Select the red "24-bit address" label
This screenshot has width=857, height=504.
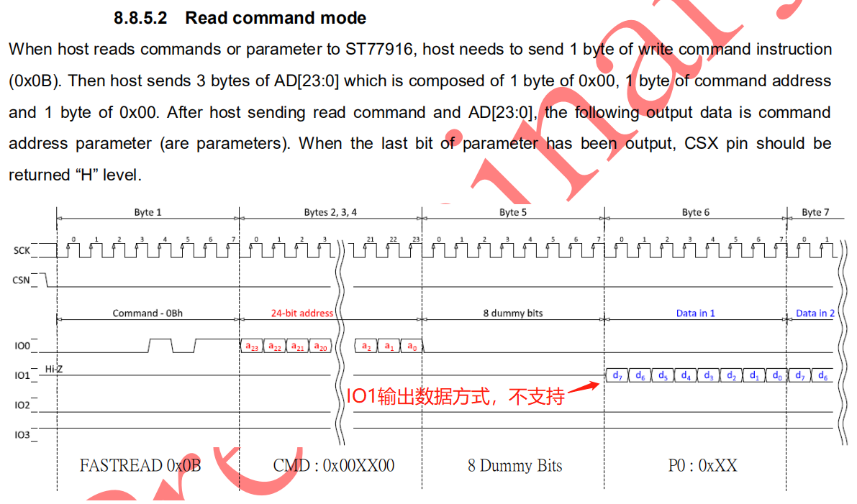(301, 313)
